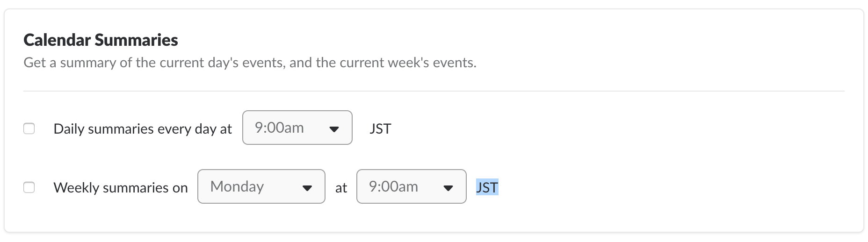Enable the Weekly summaries checkbox
Viewport: 868px width, 242px height.
[x=29, y=187]
